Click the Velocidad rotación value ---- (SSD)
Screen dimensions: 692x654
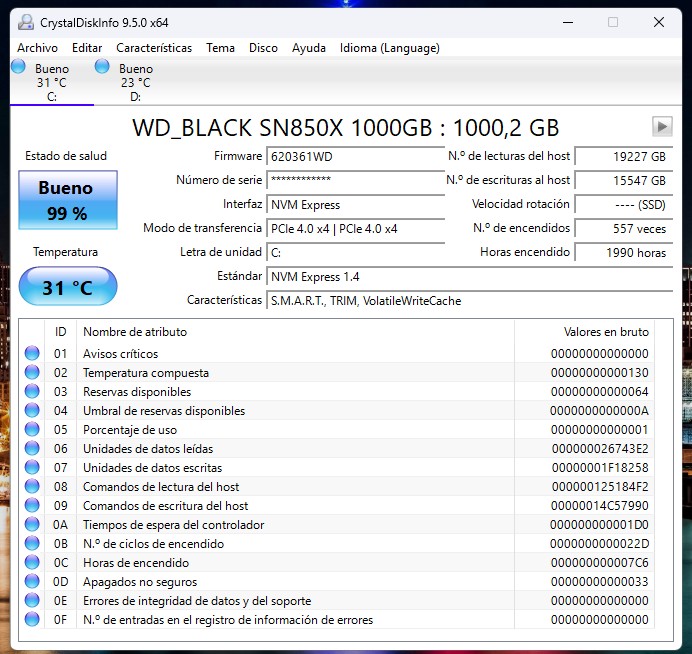[624, 205]
